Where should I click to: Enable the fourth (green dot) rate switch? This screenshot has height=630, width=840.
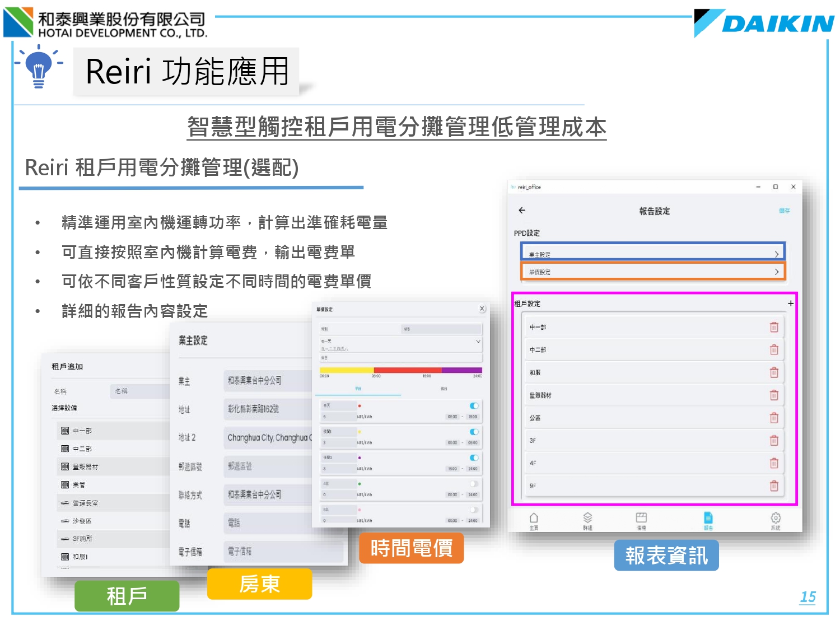point(474,484)
